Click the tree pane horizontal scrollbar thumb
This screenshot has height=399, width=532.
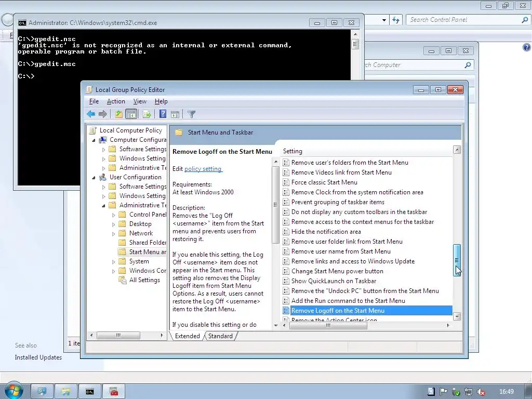click(118, 335)
